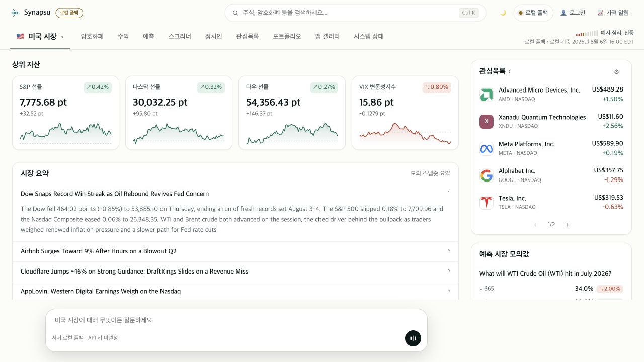
Task: Click the 로그인 link
Action: 573,13
